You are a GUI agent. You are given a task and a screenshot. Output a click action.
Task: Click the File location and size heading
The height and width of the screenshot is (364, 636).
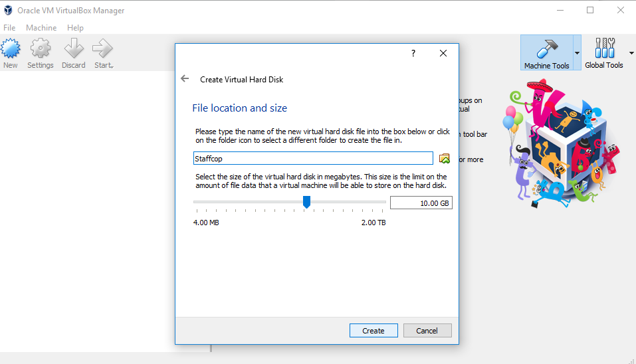point(240,108)
